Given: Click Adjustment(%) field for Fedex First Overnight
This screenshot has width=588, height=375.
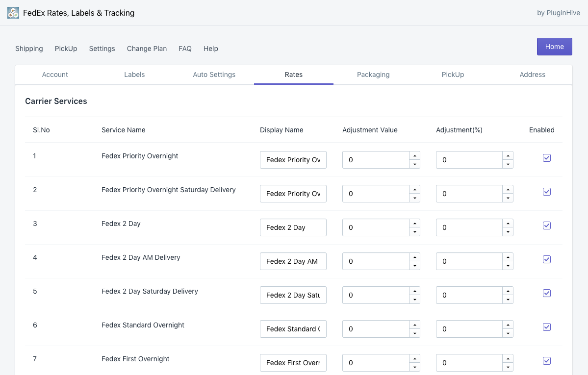Looking at the screenshot, I should click(469, 363).
